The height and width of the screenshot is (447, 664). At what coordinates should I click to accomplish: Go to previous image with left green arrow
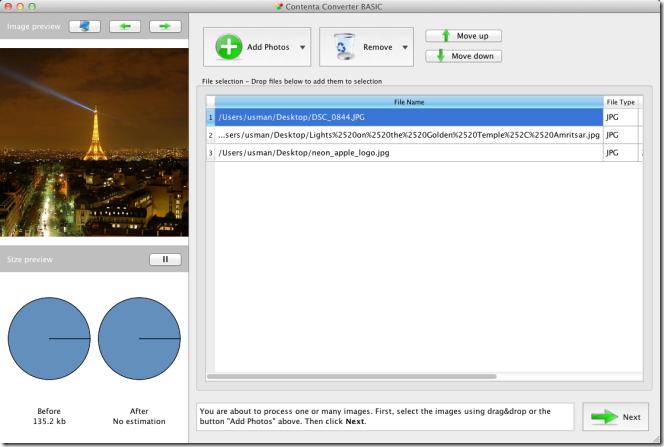(125, 26)
